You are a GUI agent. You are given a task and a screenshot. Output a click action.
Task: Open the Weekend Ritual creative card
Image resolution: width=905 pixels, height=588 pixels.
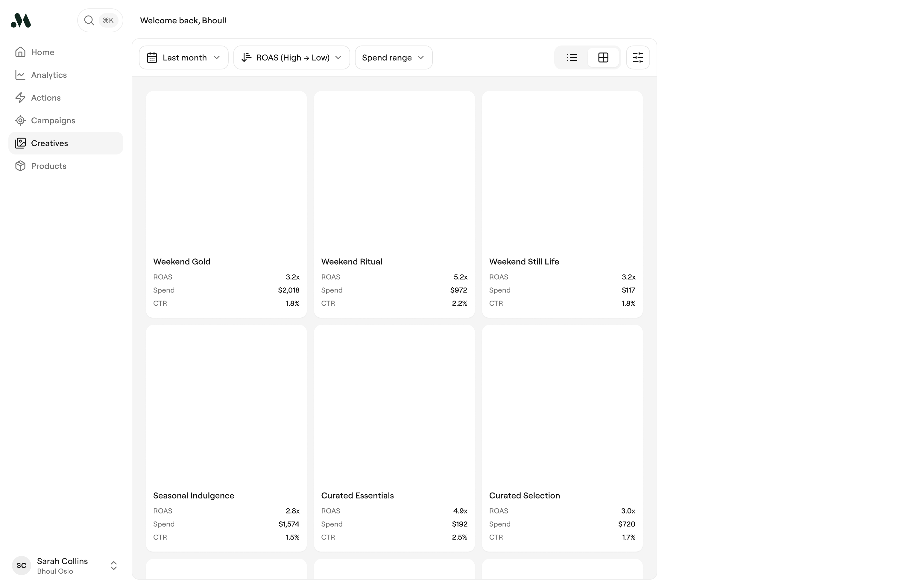[x=394, y=204]
